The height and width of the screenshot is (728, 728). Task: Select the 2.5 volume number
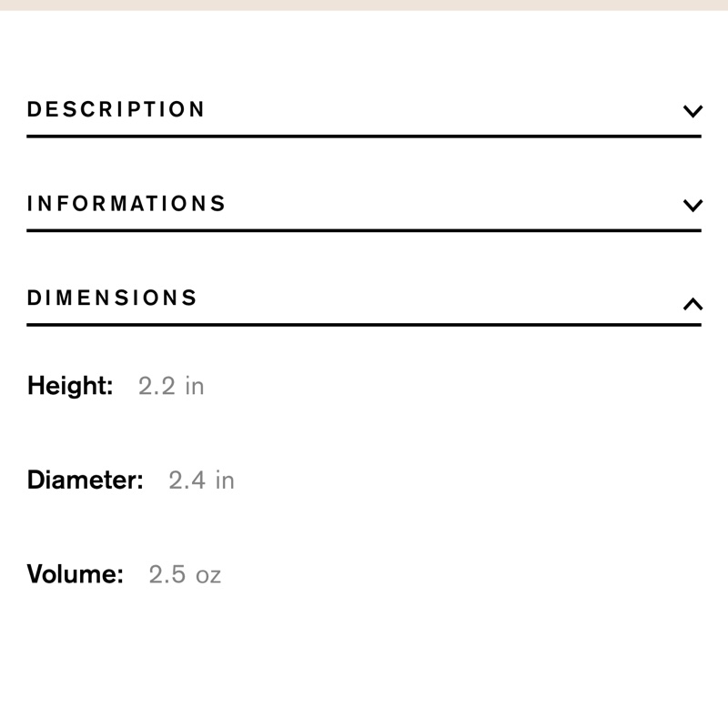coord(167,575)
